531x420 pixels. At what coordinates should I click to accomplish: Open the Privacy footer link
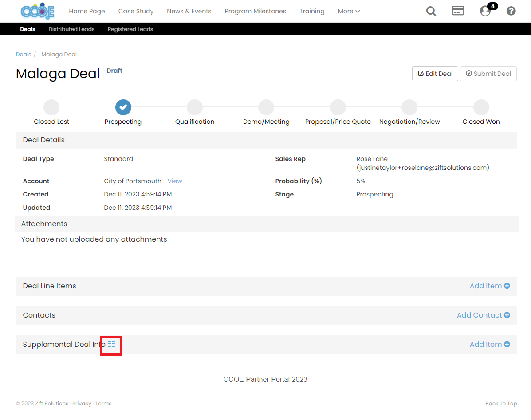coord(82,404)
